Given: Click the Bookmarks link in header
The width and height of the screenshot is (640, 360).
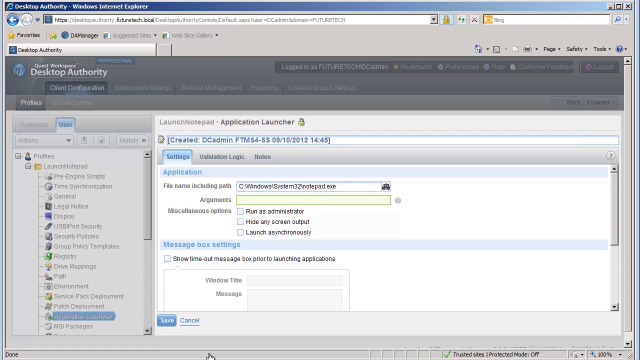Looking at the screenshot, I should pos(412,67).
